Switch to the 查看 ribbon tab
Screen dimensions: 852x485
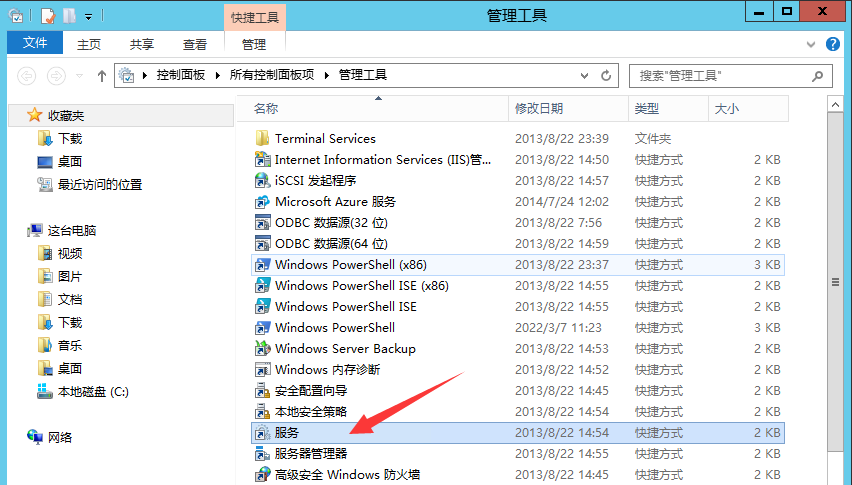(195, 45)
